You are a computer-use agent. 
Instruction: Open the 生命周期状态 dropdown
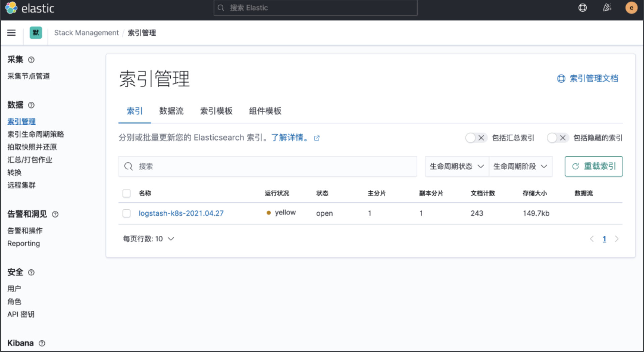pyautogui.click(x=456, y=166)
